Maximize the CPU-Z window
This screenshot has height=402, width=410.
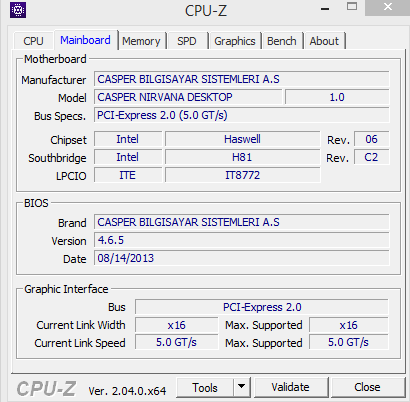pyautogui.click(x=352, y=7)
